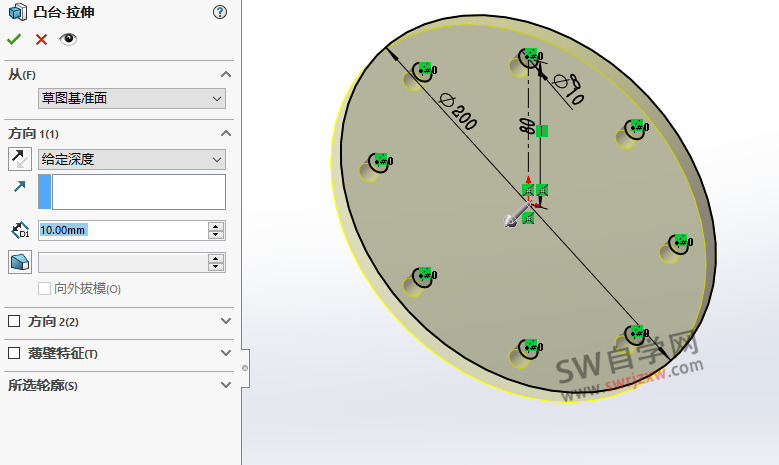This screenshot has height=465, width=779.
Task: Enable the 方向 2 checkbox
Action: [x=14, y=321]
